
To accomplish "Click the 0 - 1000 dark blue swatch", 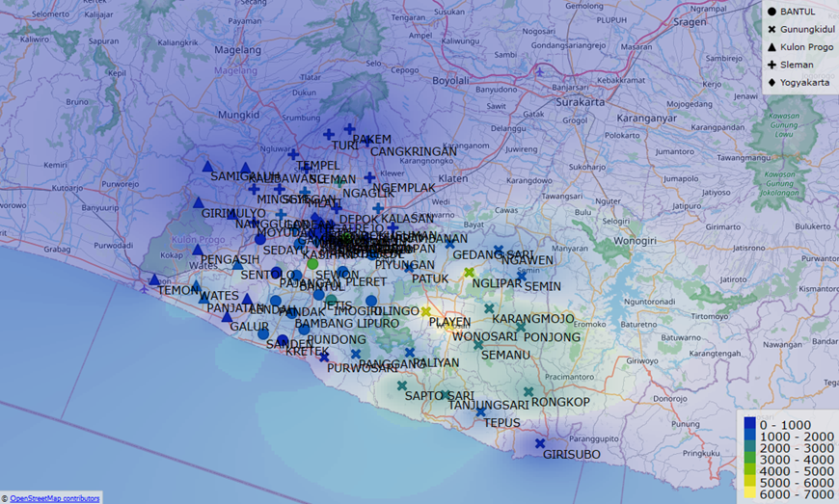I will (x=748, y=425).
